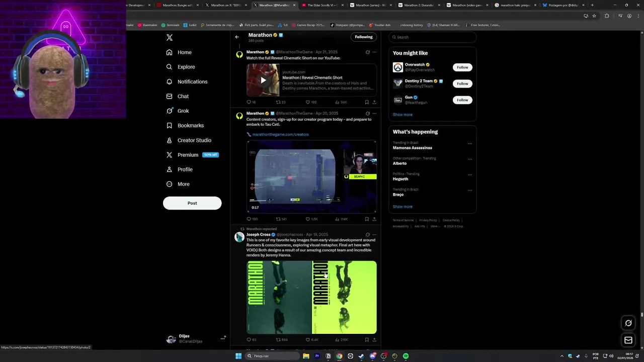Open Windows Start menu
Image resolution: width=644 pixels, height=362 pixels.
(x=238, y=356)
